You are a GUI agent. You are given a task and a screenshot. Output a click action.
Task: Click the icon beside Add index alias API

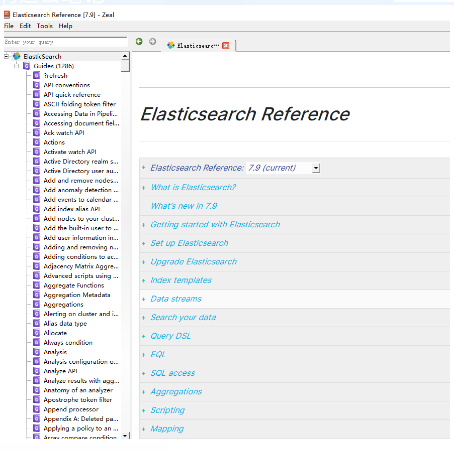click(x=36, y=209)
